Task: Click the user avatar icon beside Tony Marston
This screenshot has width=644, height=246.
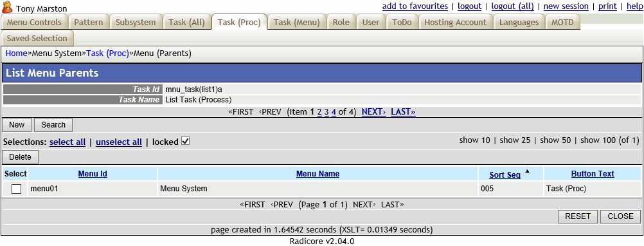Action: [x=8, y=7]
